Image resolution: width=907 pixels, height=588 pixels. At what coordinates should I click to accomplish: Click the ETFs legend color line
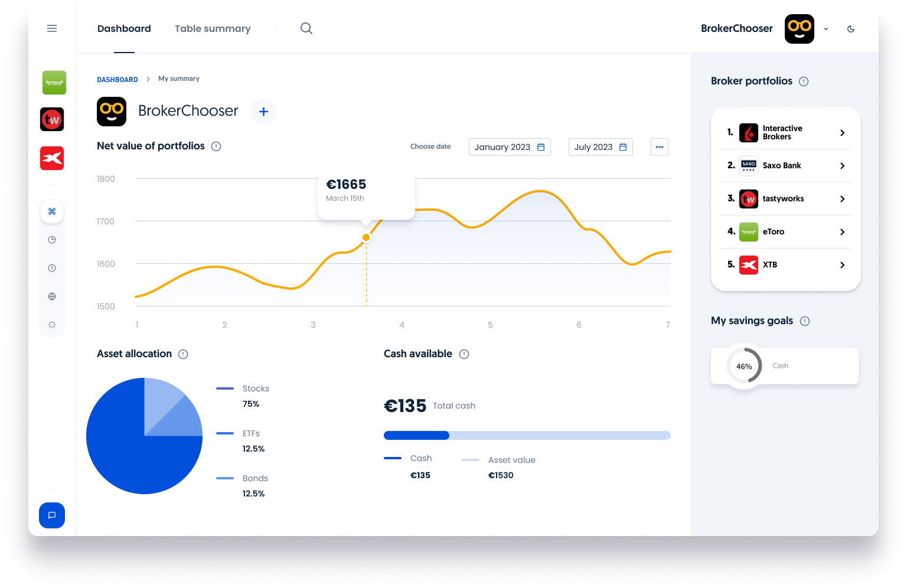225,433
